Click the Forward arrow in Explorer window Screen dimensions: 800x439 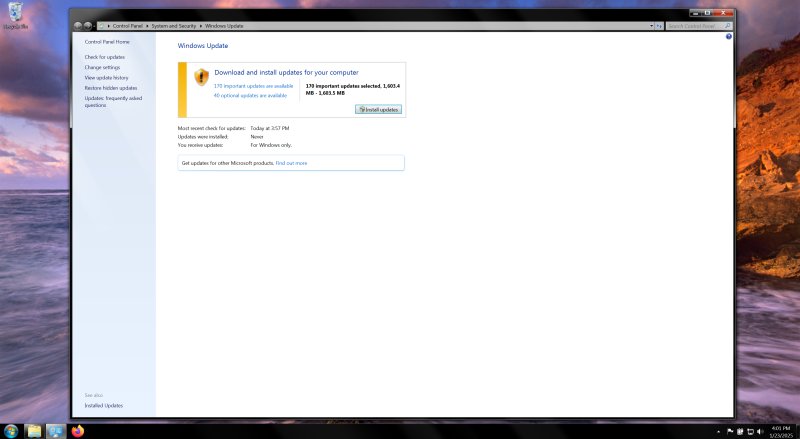tap(88, 25)
